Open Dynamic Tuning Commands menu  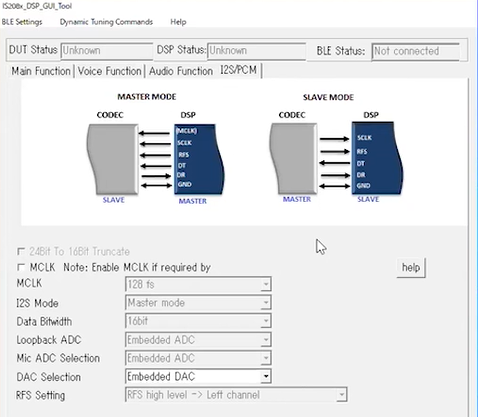click(106, 22)
